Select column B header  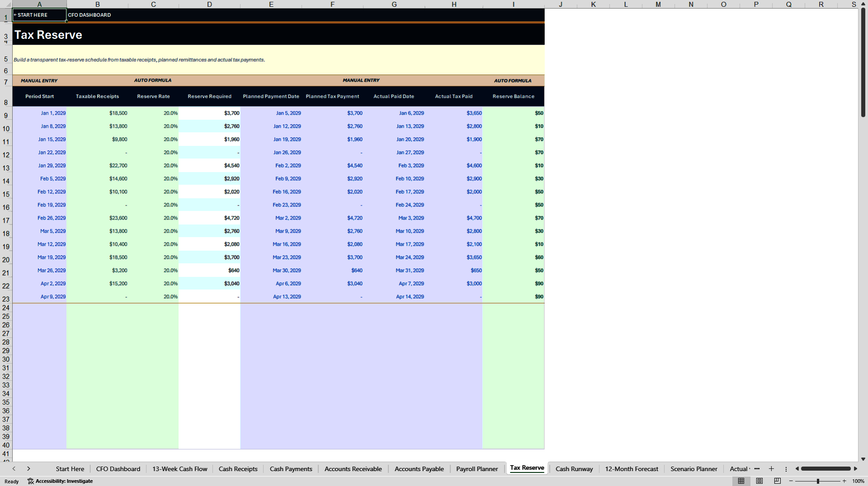97,4
